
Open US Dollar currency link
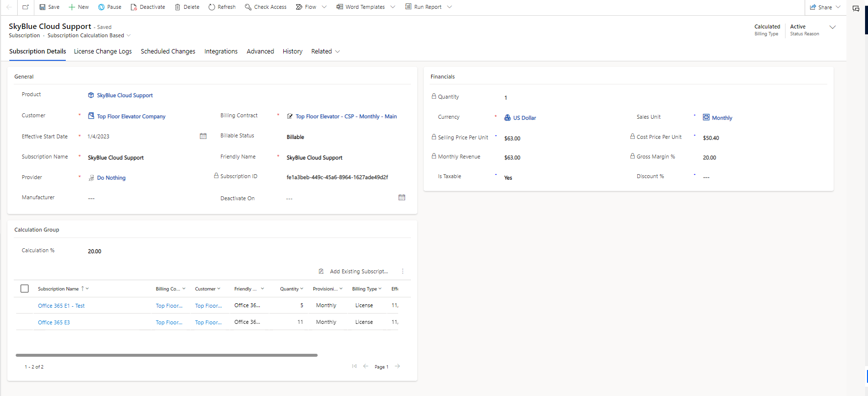[524, 118]
